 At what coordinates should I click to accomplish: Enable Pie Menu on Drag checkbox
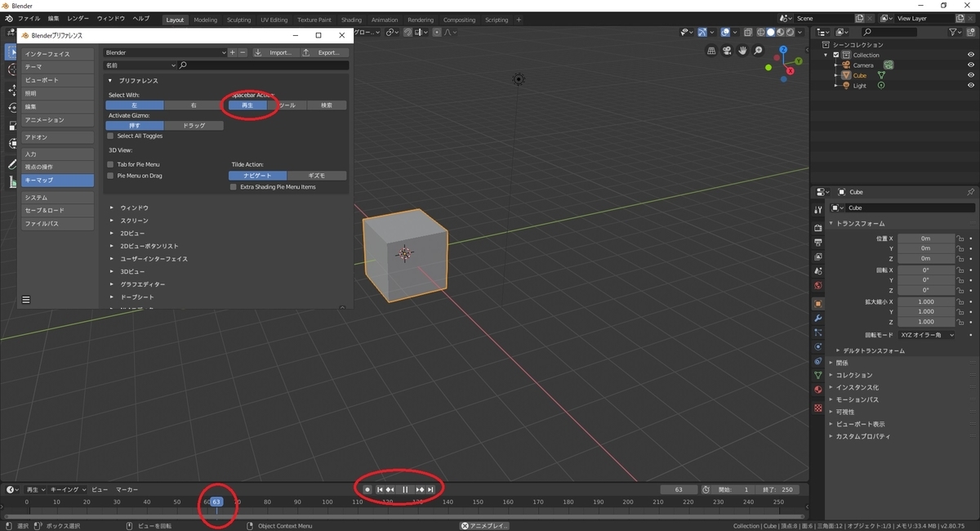(111, 176)
